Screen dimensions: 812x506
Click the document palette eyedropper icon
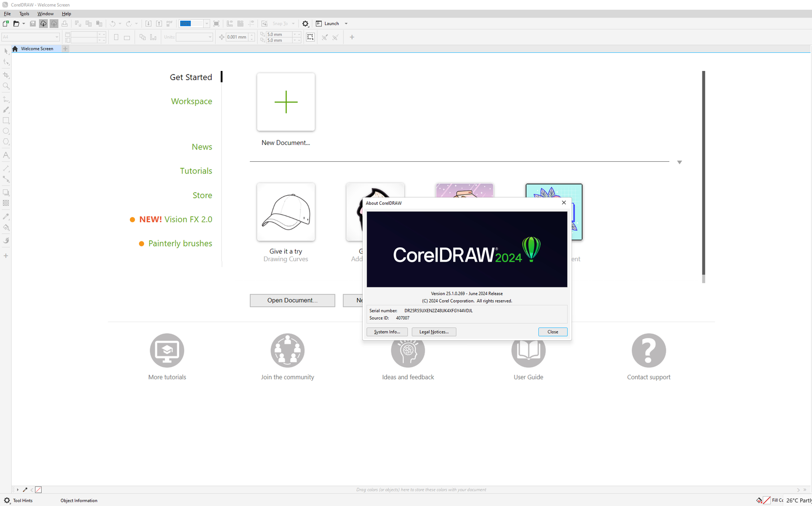25,490
